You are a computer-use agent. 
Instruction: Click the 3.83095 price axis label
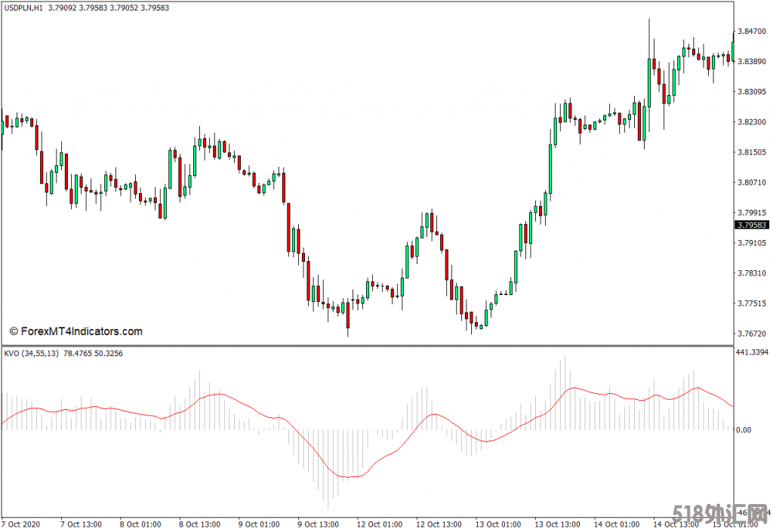click(x=752, y=92)
